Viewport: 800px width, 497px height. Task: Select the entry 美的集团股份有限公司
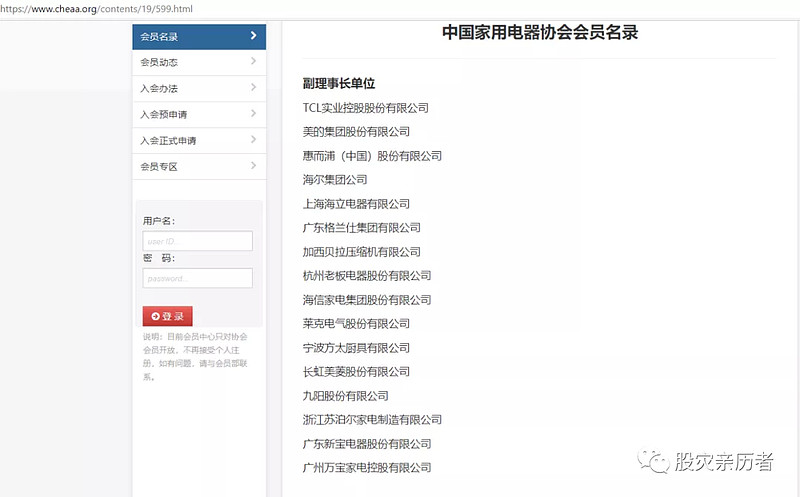(356, 132)
